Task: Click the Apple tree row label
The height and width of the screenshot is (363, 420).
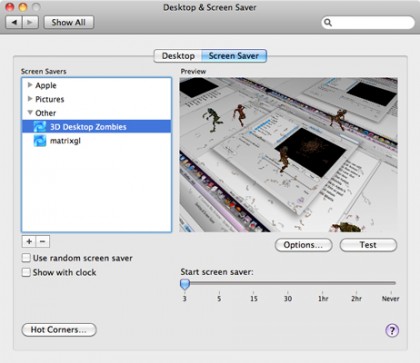Action: pos(46,85)
